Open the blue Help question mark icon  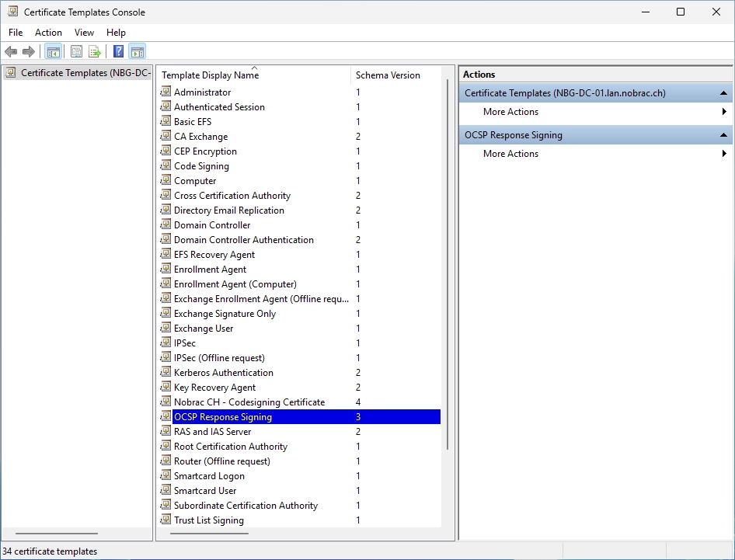[x=119, y=51]
